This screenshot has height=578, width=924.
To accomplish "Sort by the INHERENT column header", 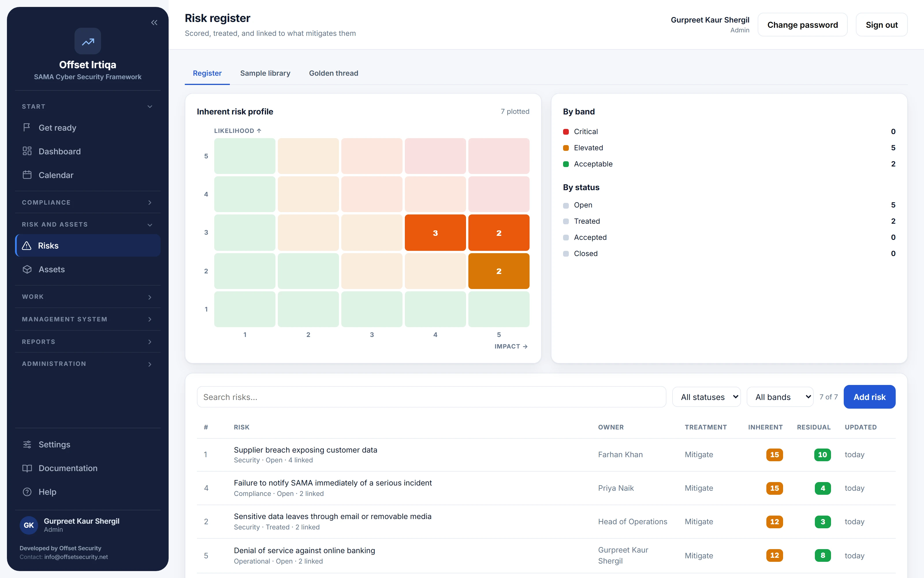I will coord(765,427).
